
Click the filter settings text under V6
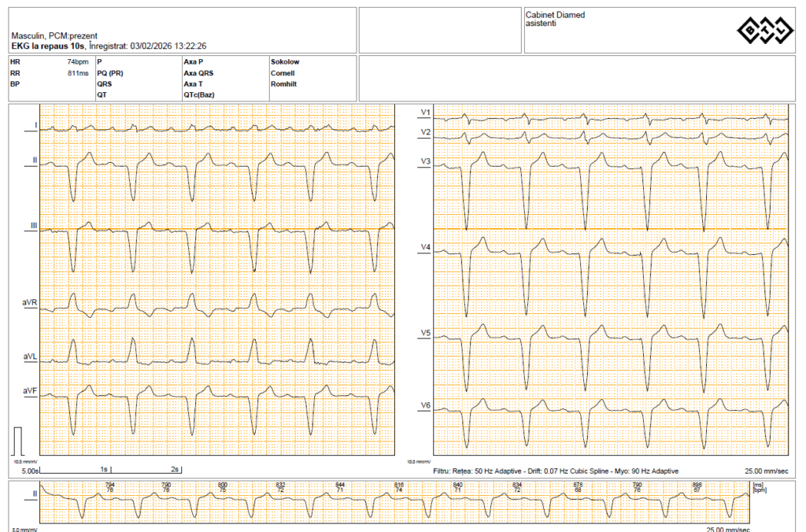pos(556,471)
